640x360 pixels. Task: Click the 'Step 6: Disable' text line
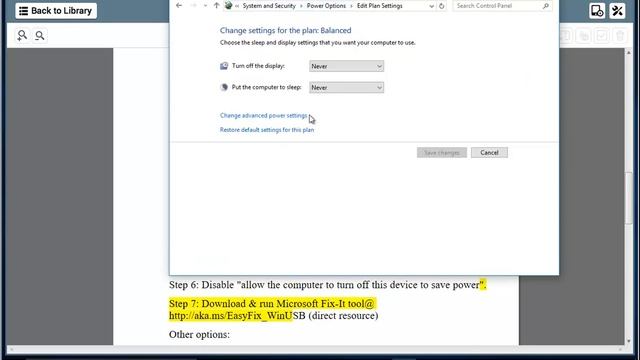328,285
